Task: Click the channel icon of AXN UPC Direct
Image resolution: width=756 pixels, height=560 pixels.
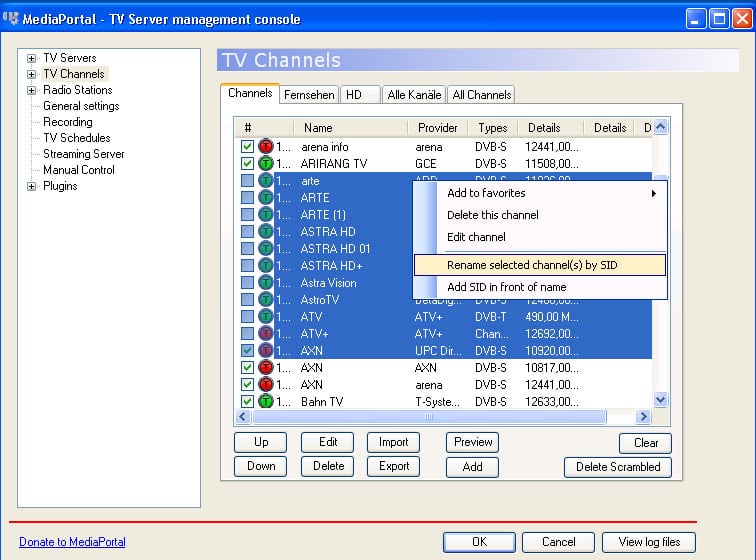Action: point(265,350)
